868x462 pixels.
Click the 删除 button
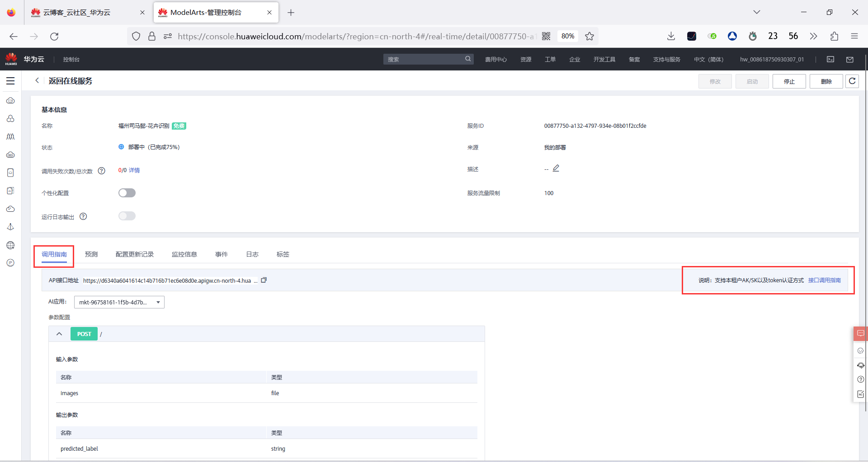pyautogui.click(x=826, y=81)
